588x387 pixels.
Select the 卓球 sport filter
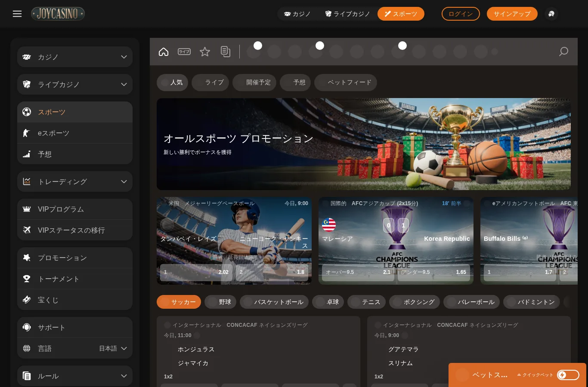[328, 302]
